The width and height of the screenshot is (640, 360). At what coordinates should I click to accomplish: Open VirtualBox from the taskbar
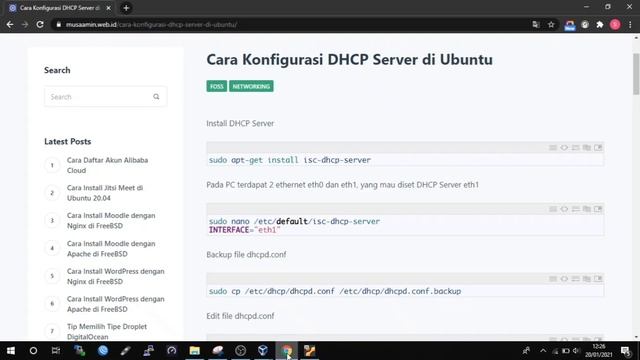263,351
